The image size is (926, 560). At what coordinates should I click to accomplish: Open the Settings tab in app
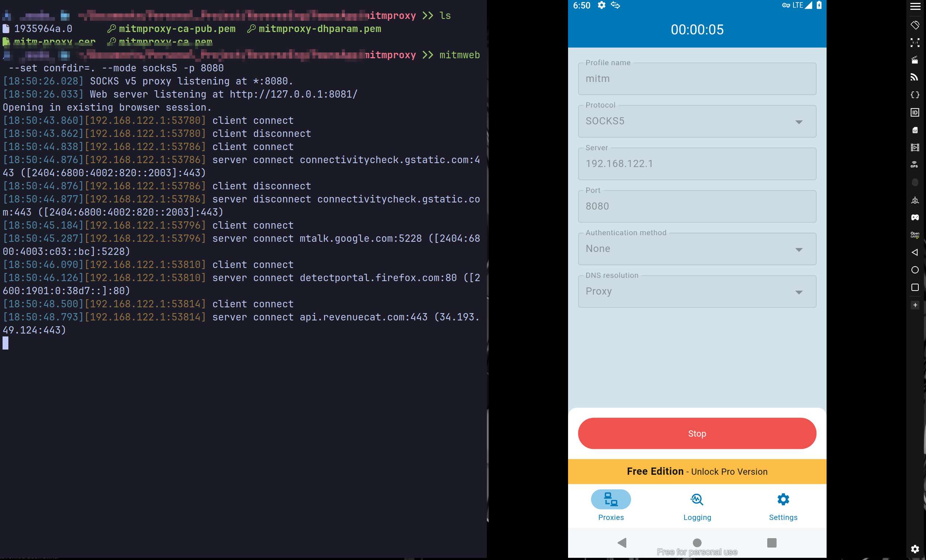coord(783,505)
